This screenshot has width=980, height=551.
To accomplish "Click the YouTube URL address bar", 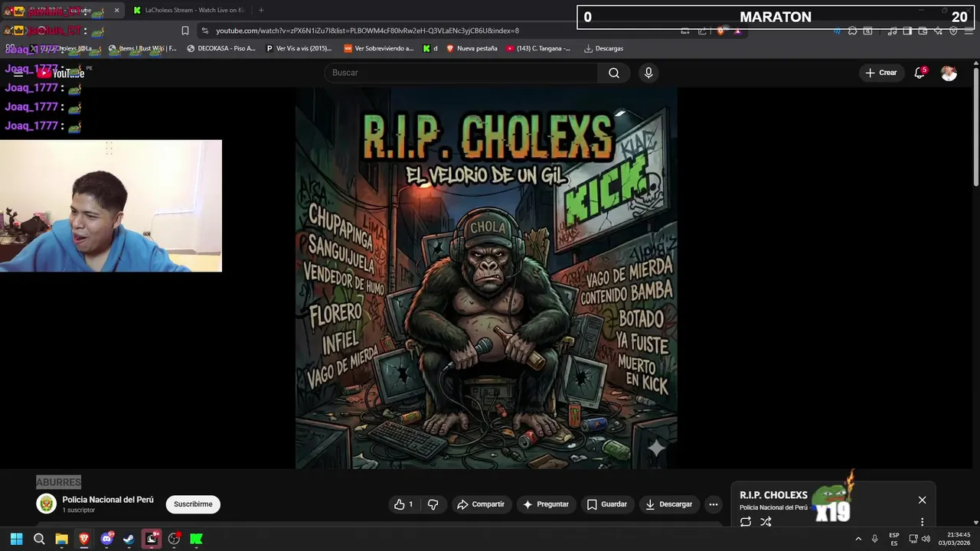I will coord(367,31).
